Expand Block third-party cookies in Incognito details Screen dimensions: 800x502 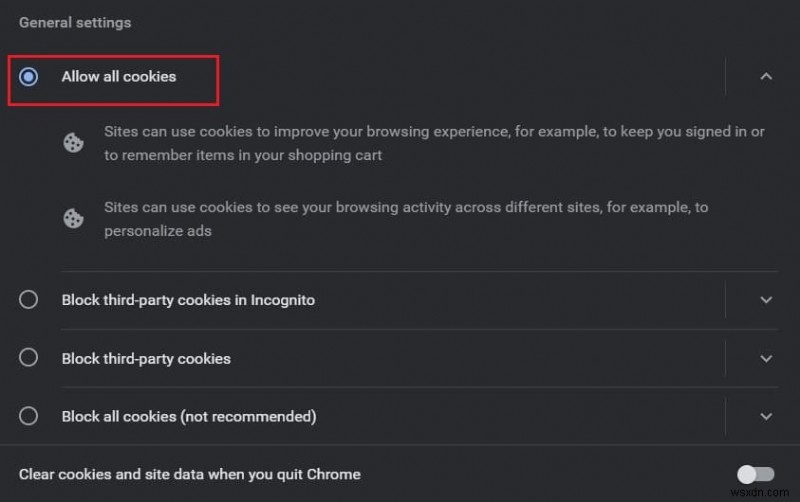766,299
